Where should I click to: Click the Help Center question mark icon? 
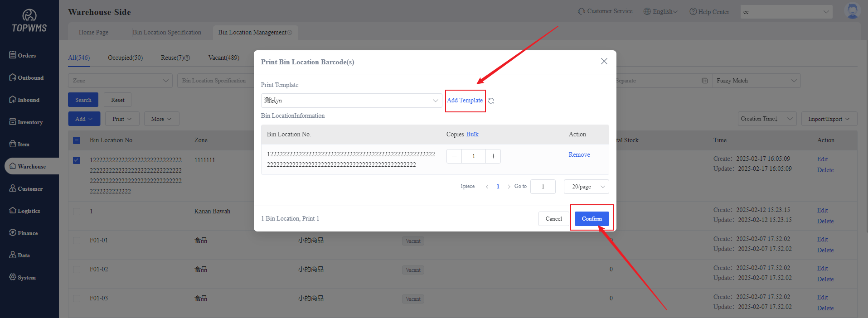693,12
